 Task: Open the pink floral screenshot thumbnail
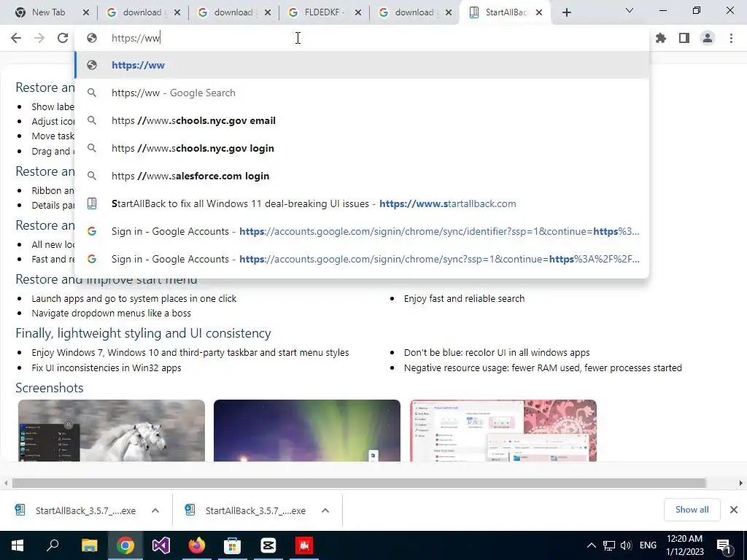pos(503,430)
